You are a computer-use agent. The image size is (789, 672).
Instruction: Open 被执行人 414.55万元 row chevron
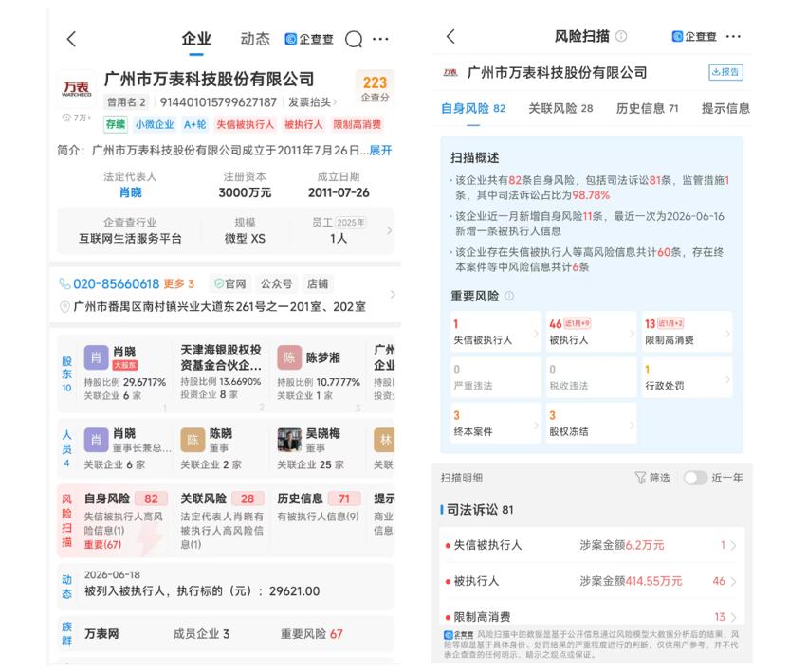[x=734, y=581]
